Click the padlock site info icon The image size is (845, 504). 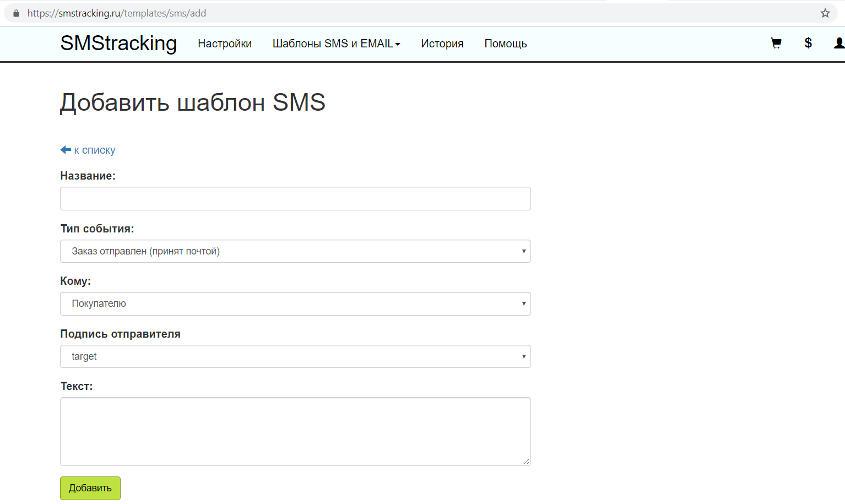pyautogui.click(x=16, y=13)
